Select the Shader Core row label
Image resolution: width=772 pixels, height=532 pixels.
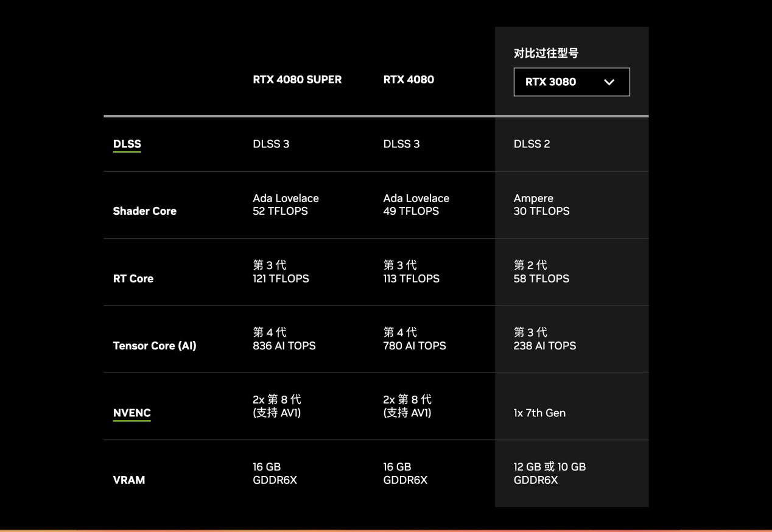[144, 211]
